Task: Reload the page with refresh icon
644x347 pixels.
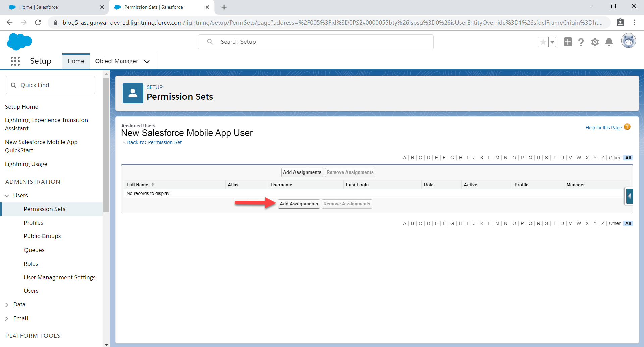Action: click(x=38, y=22)
